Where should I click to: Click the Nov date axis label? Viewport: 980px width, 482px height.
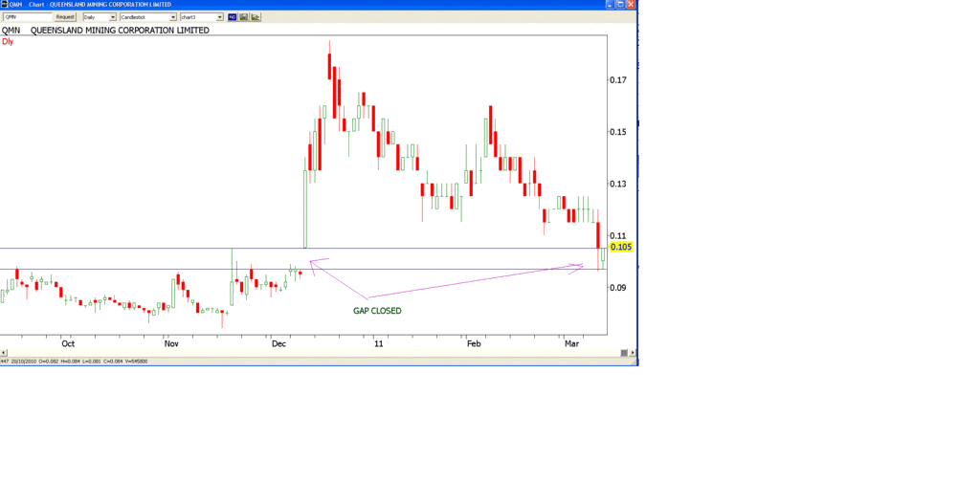pos(172,343)
